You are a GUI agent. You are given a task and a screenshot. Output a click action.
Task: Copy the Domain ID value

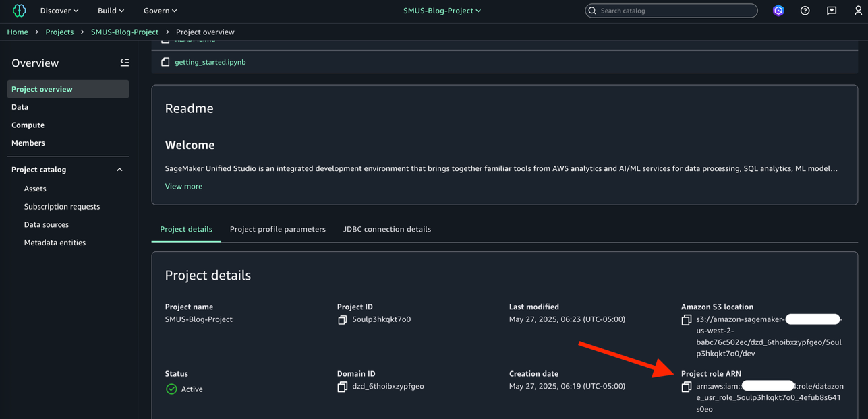tap(342, 387)
